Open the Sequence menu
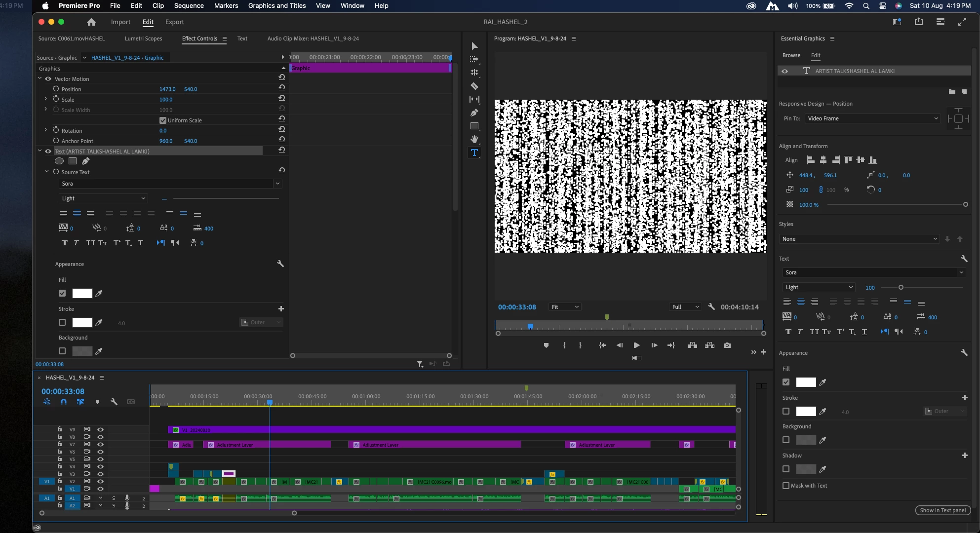Screen dimensions: 980x533 coord(189,5)
